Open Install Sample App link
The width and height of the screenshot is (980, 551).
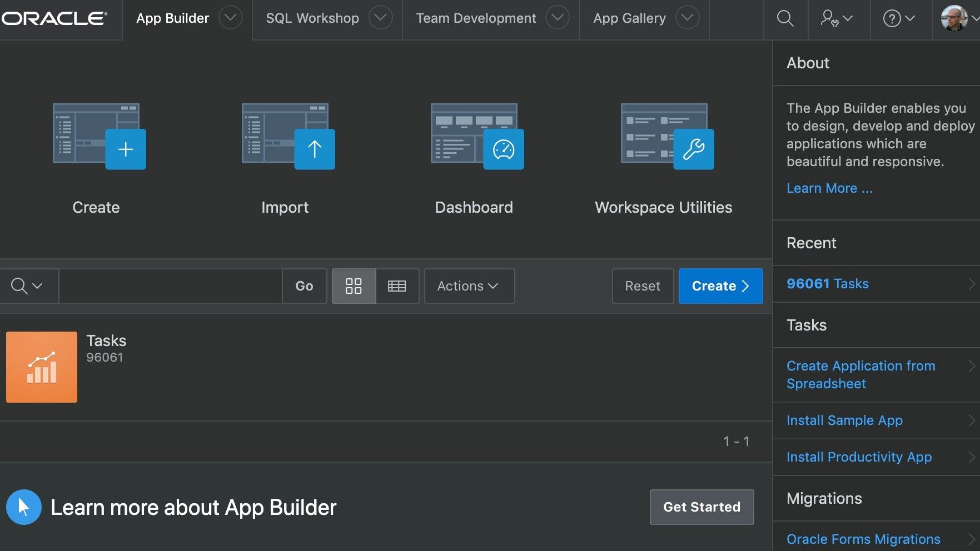(844, 420)
